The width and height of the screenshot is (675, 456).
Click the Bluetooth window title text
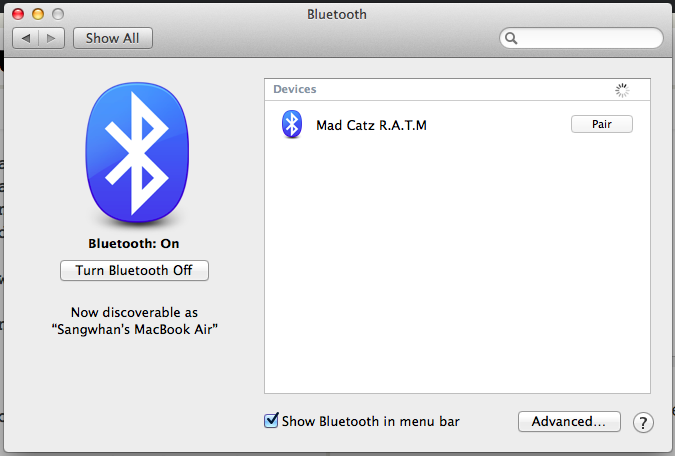click(x=337, y=15)
